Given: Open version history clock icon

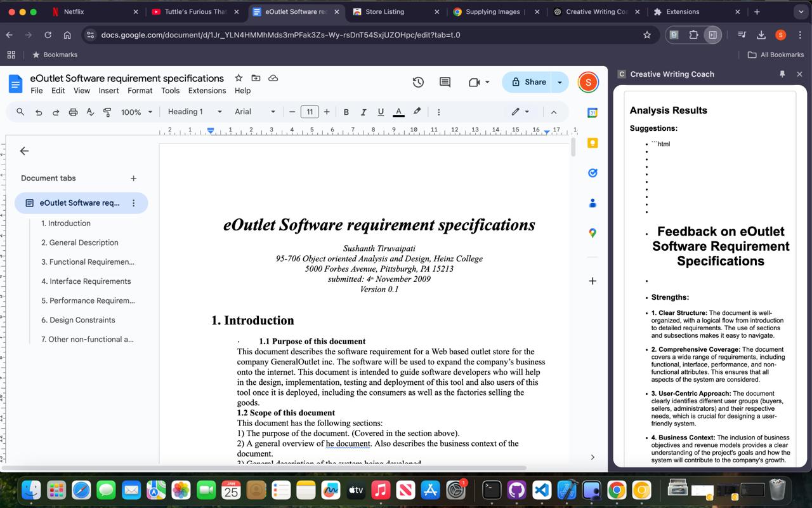Looking at the screenshot, I should click(x=418, y=82).
